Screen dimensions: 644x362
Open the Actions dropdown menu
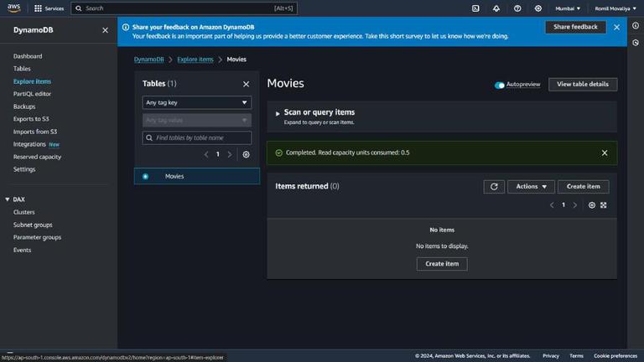click(x=531, y=186)
